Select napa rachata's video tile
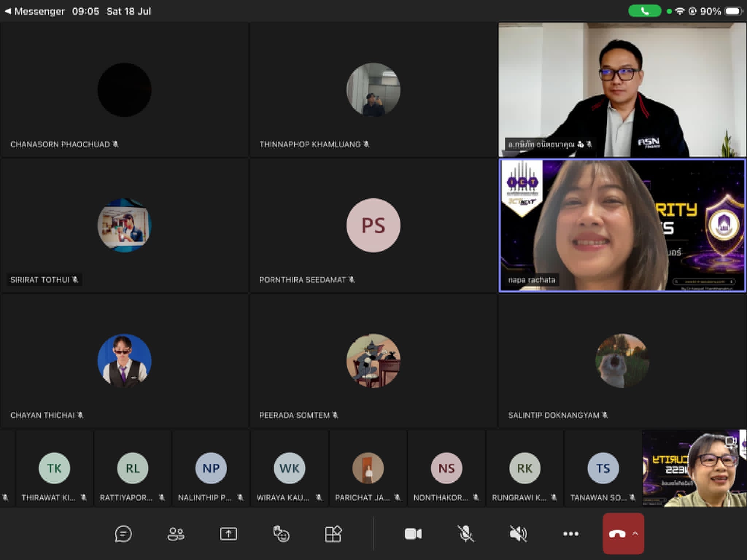The height and width of the screenshot is (560, 747). coord(622,225)
